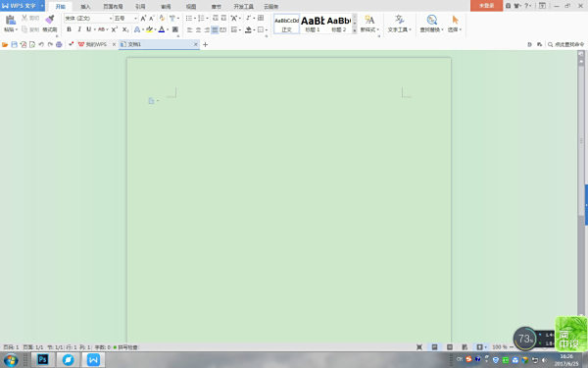The width and height of the screenshot is (588, 368).
Task: Redo the last action
Action: [50, 44]
